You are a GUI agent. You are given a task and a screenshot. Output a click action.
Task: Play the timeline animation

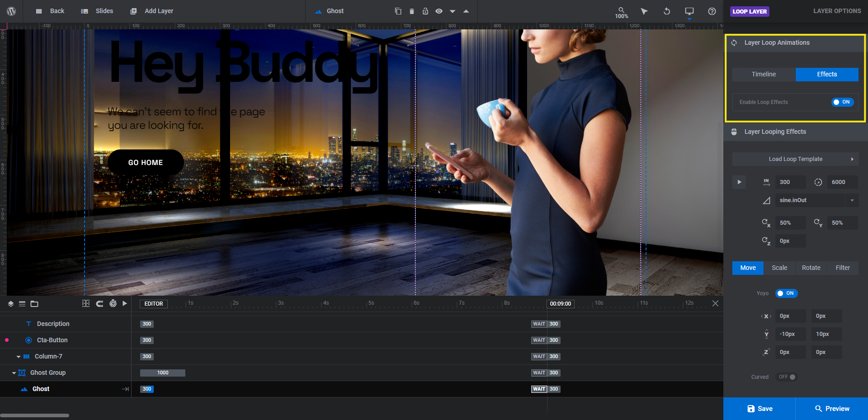125,304
